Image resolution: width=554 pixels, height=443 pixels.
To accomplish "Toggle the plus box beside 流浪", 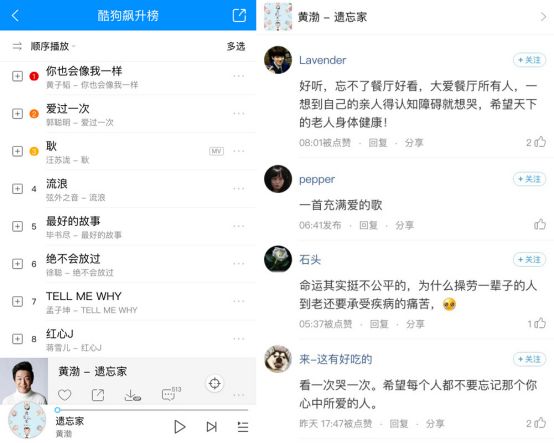I will (17, 189).
